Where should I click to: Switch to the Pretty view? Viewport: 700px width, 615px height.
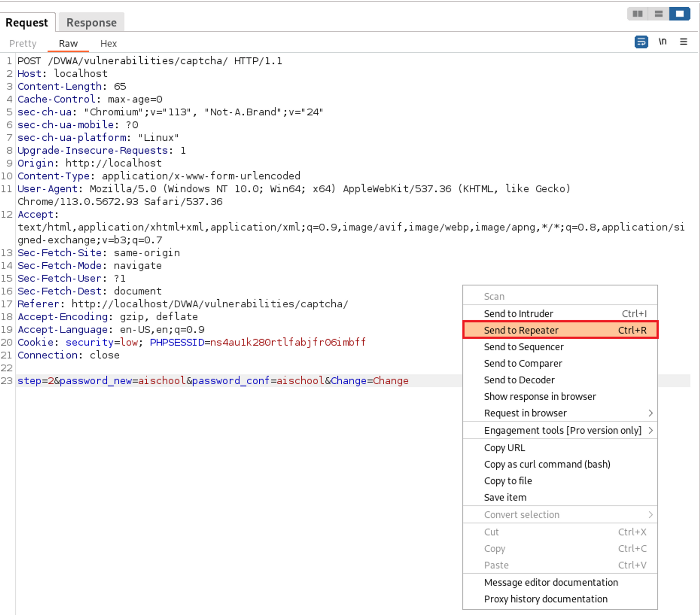[x=23, y=43]
